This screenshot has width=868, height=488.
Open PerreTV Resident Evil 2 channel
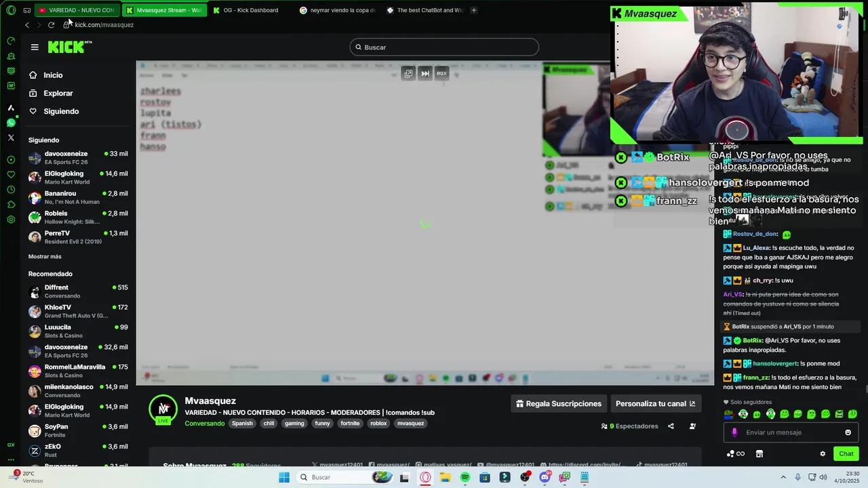[x=78, y=237]
